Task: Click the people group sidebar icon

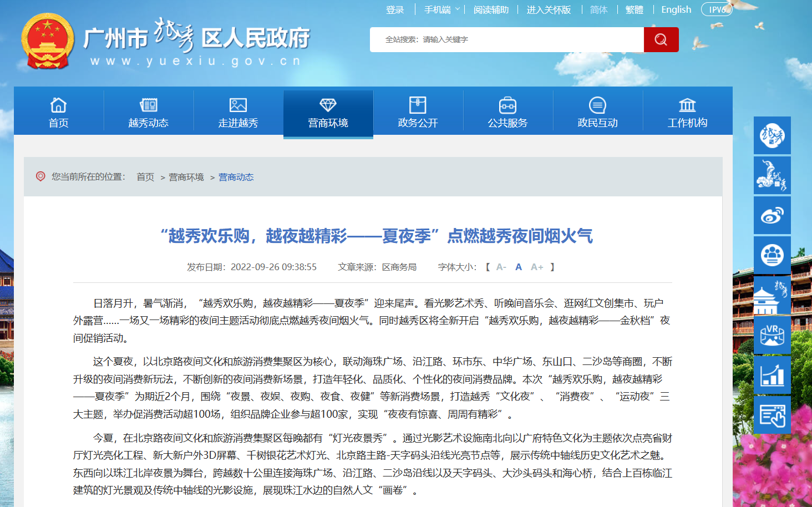Action: pyautogui.click(x=772, y=255)
